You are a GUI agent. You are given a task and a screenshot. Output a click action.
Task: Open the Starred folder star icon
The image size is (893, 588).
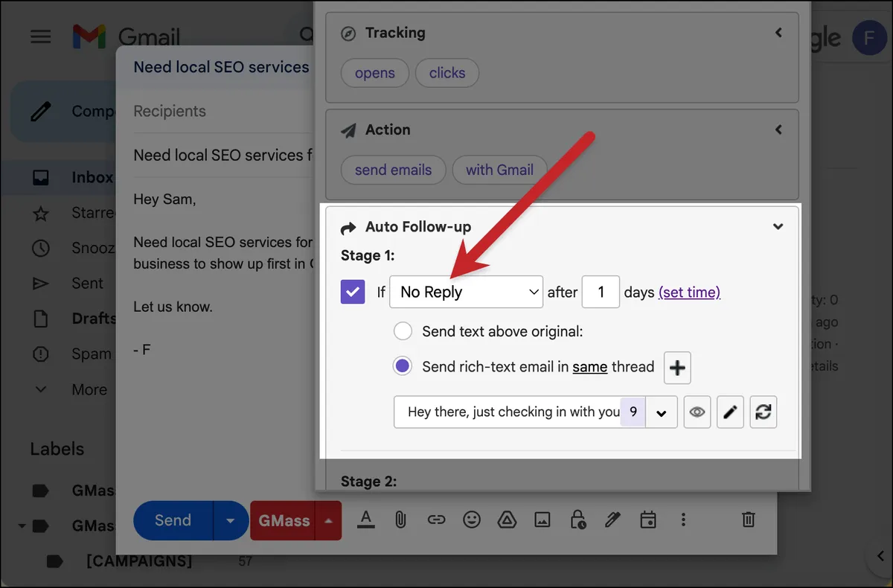click(x=40, y=214)
